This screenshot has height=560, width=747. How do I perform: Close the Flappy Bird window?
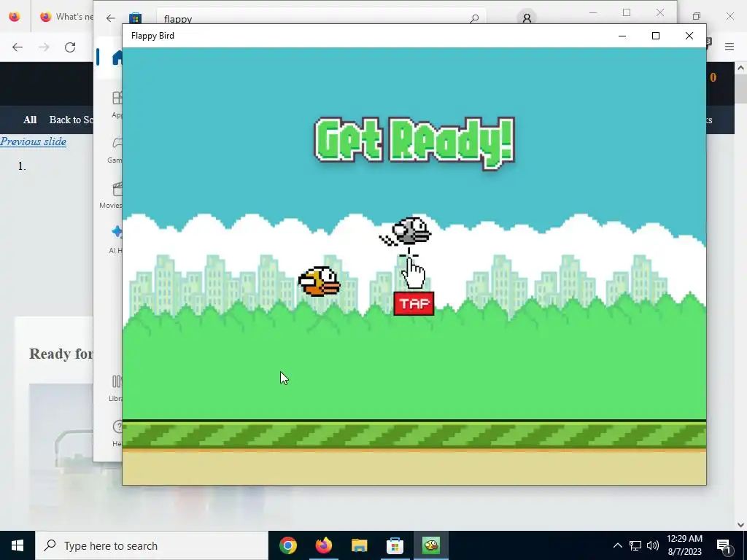pyautogui.click(x=689, y=36)
